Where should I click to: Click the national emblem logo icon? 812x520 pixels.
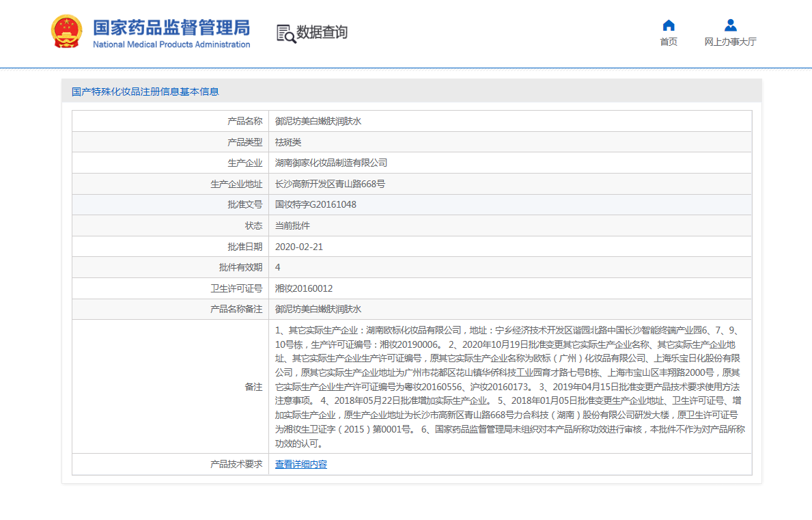click(x=66, y=31)
